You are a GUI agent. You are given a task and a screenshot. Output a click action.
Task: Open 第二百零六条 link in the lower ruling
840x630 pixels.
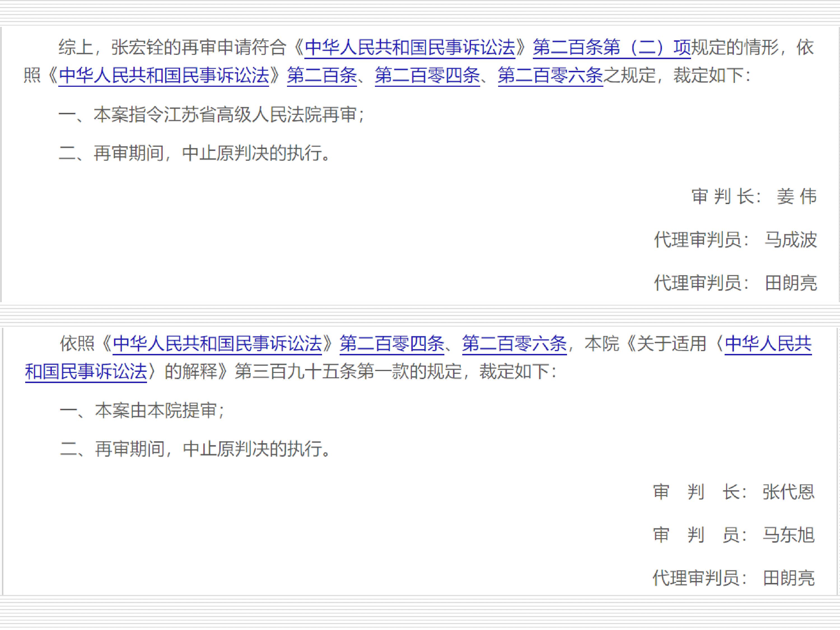[514, 344]
